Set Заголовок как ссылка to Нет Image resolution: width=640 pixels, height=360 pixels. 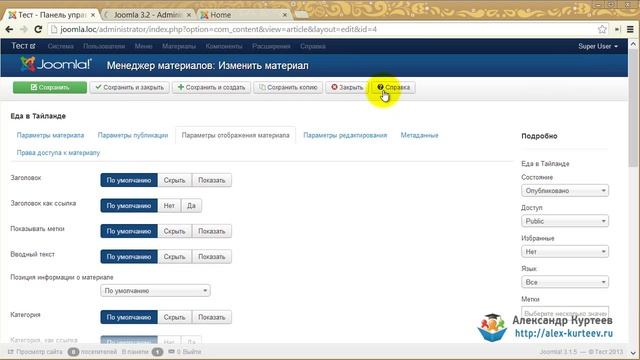169,206
